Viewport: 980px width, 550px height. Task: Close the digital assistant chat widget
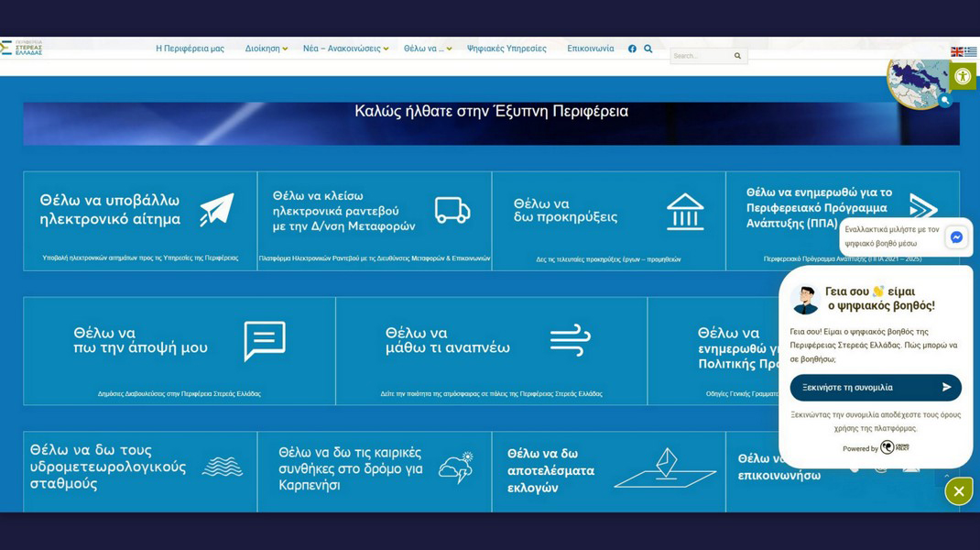(x=958, y=491)
